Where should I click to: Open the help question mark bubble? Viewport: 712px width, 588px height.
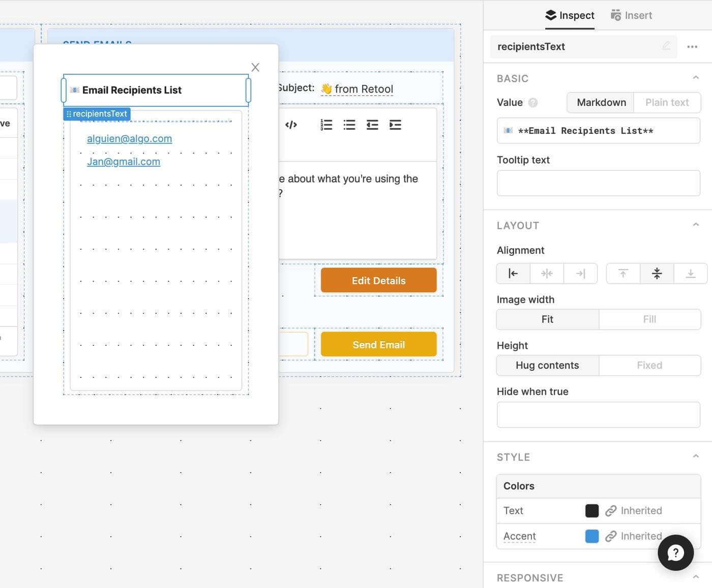(x=675, y=552)
